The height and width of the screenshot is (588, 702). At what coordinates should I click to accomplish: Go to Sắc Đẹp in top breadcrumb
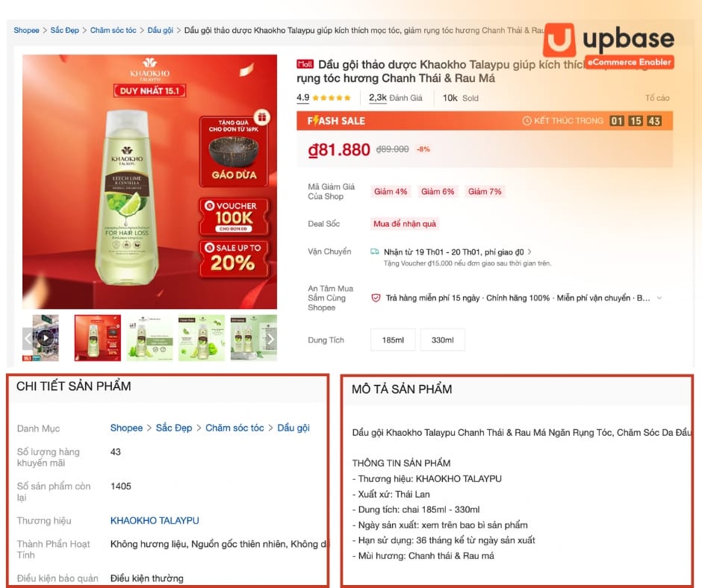[64, 31]
